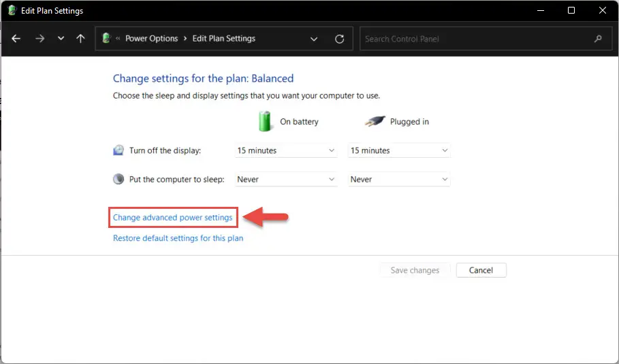
Task: Open Plugged in display timeout dropdown
Action: coord(399,150)
